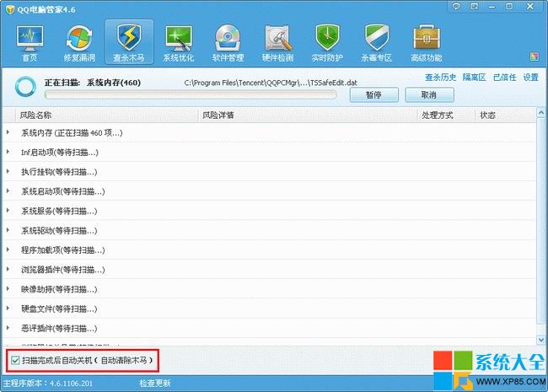Click the scrollbar up arrow
Viewport: 548px width, 392px height.
[541, 113]
